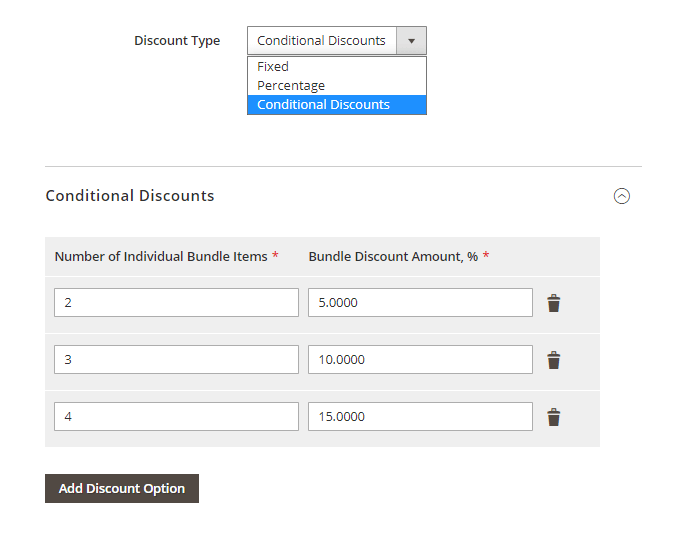Focus the bundle items field containing 2
The height and width of the screenshot is (537, 685).
tap(176, 303)
